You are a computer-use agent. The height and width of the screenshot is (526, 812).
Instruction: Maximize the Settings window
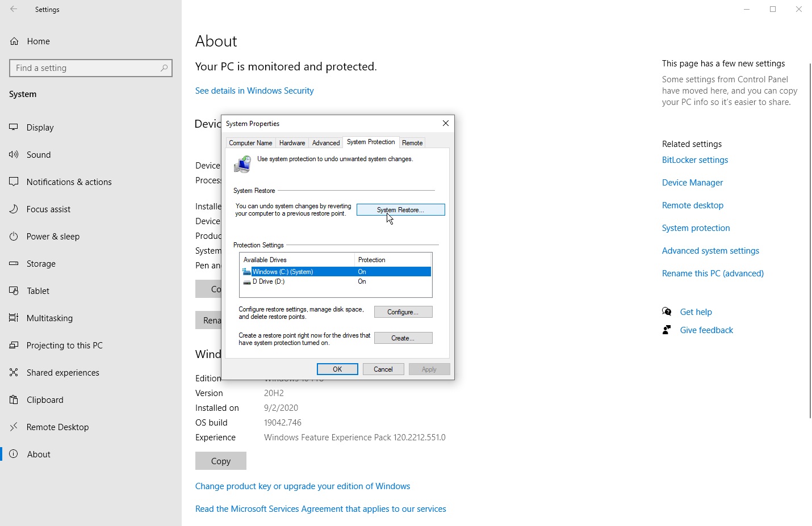(x=773, y=9)
